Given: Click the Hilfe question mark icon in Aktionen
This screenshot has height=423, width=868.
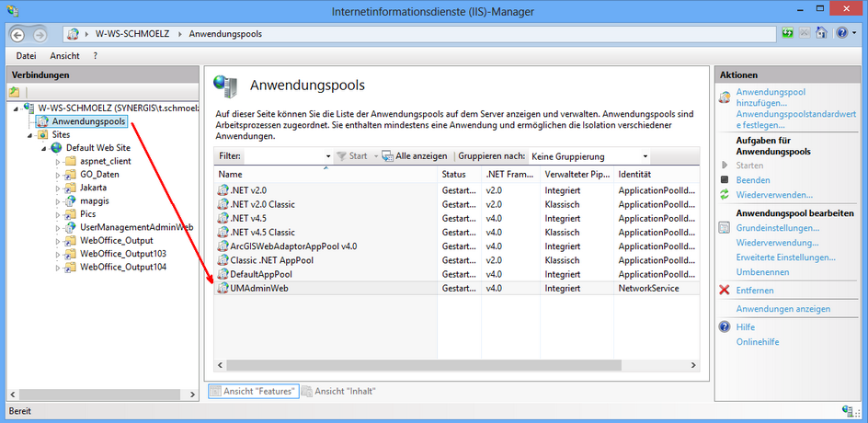Looking at the screenshot, I should point(724,327).
